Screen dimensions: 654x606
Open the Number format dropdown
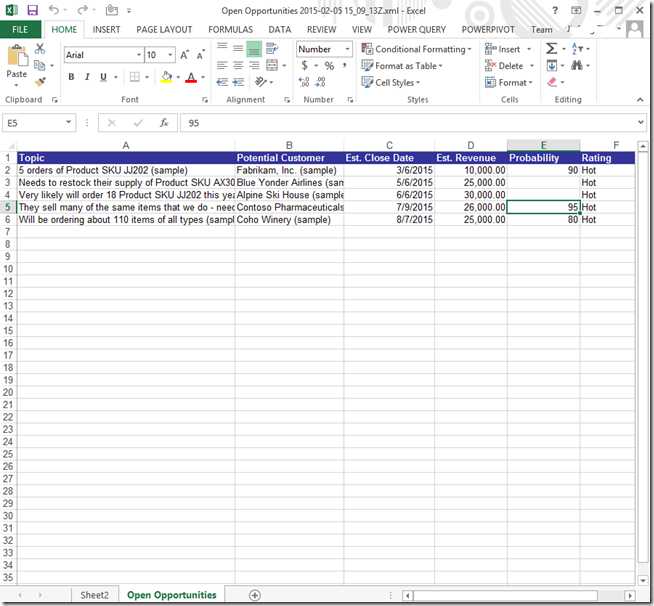(347, 49)
